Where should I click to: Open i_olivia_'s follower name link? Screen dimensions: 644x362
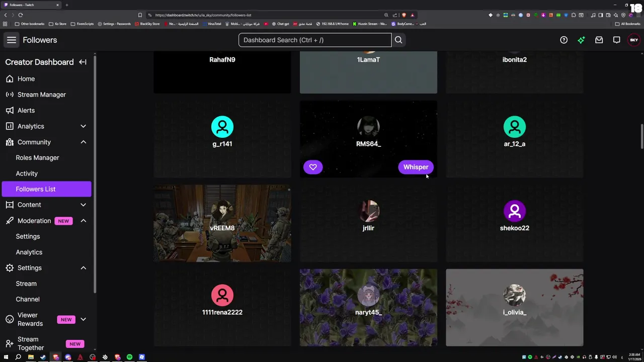point(514,312)
